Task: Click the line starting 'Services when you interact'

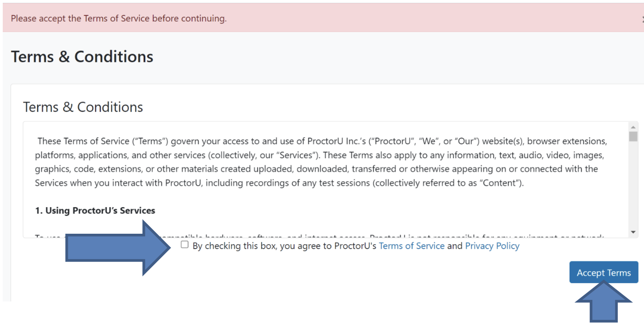Action: click(279, 183)
